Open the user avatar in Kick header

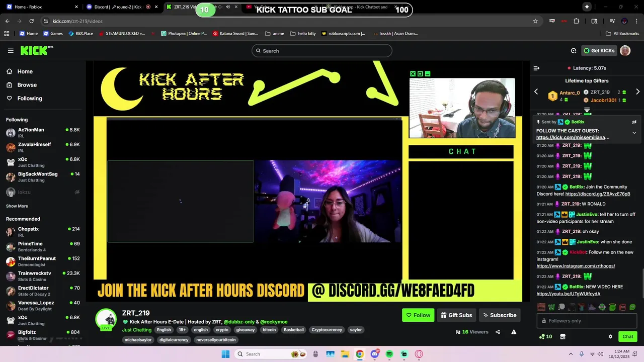[625, 51]
